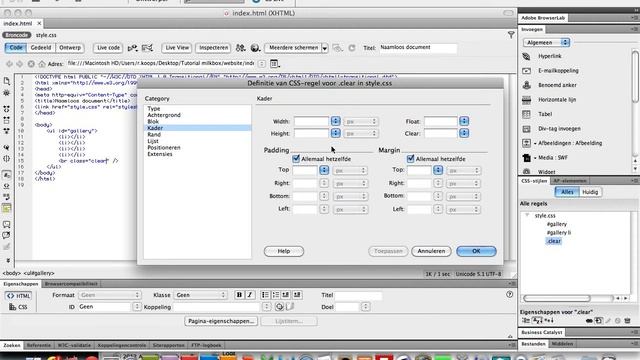Click the E-mailkoppeling insert icon

pyautogui.click(x=527, y=71)
